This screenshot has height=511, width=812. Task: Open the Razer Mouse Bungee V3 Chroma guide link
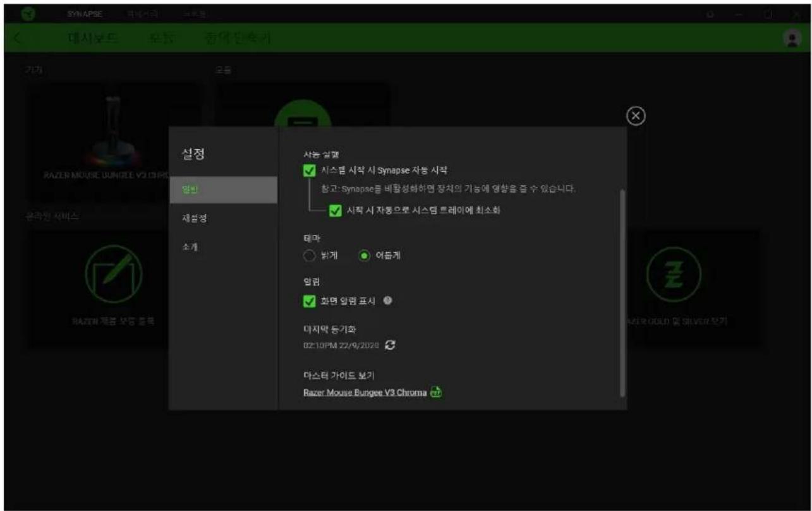point(365,392)
